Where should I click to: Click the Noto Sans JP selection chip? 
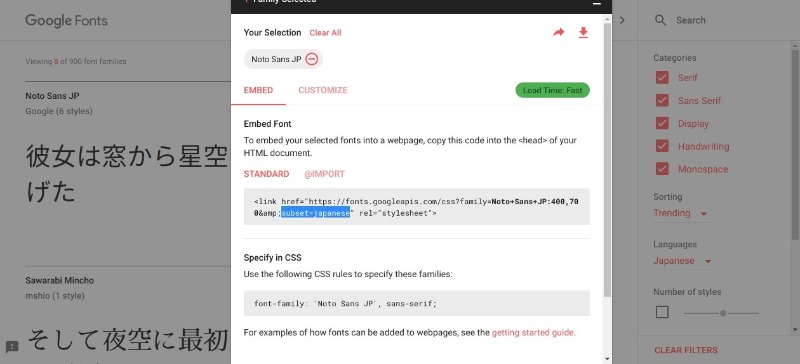[283, 59]
